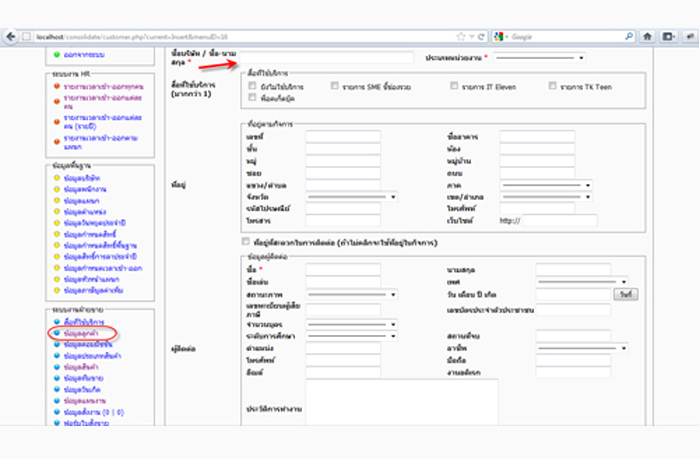Click the เลขที่ address number field
This screenshot has width=700, height=459.
pos(343,137)
